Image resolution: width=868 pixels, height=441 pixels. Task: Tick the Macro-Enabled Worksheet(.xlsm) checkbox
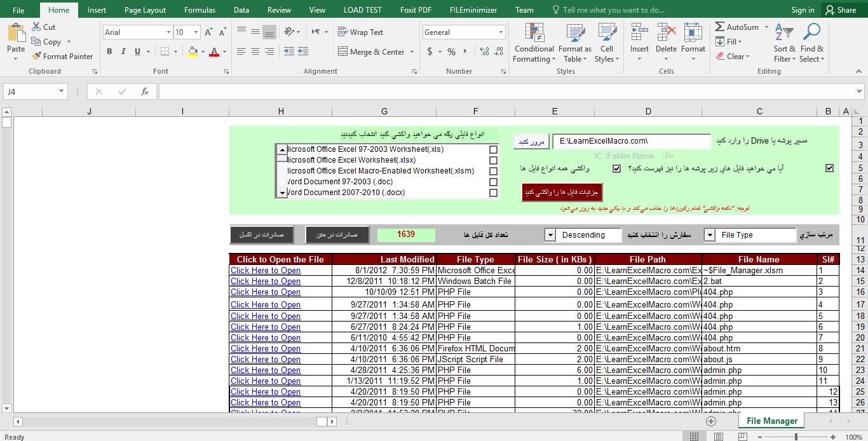[493, 172]
